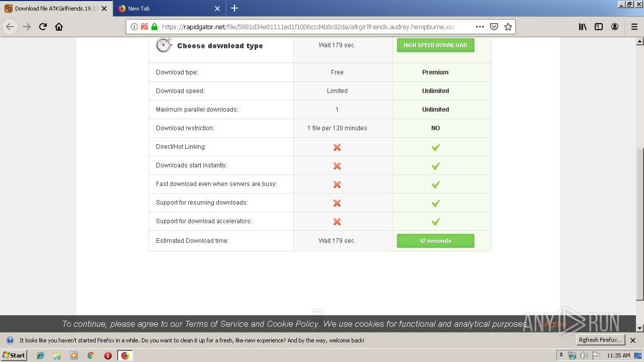Click the scrollbar down arrow
Image resolution: width=644 pixels, height=362 pixels.
coord(640,328)
